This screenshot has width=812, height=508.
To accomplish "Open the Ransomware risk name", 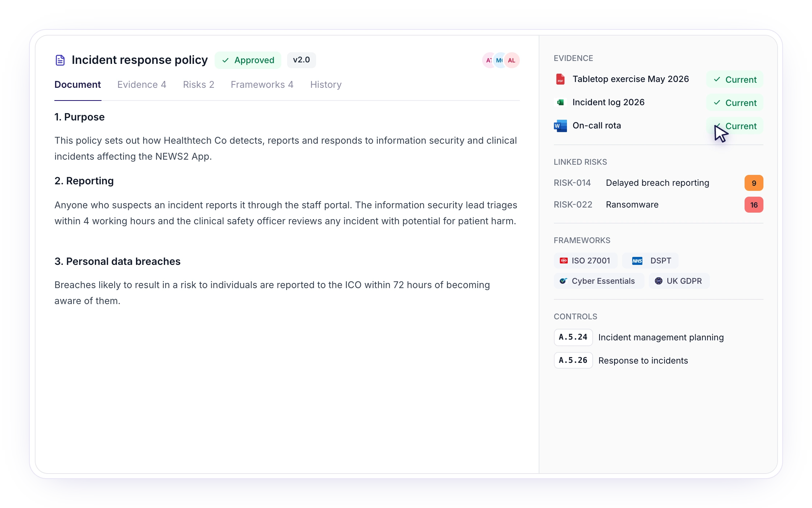I will (632, 205).
